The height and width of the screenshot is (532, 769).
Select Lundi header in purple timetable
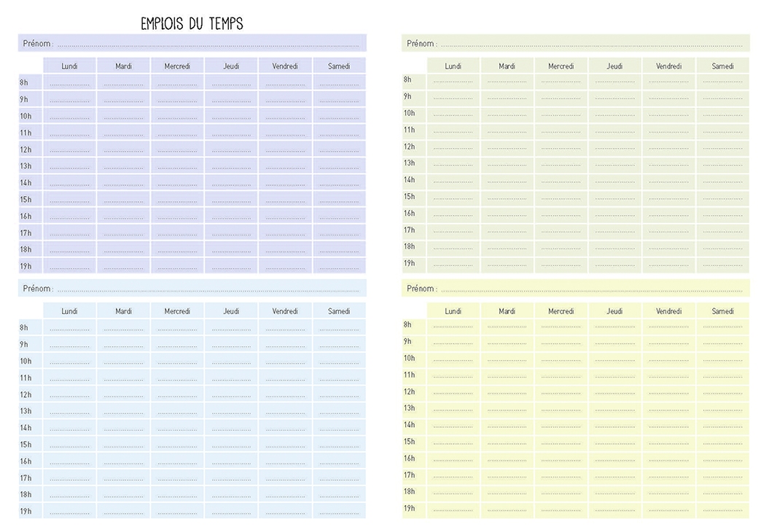tap(69, 66)
